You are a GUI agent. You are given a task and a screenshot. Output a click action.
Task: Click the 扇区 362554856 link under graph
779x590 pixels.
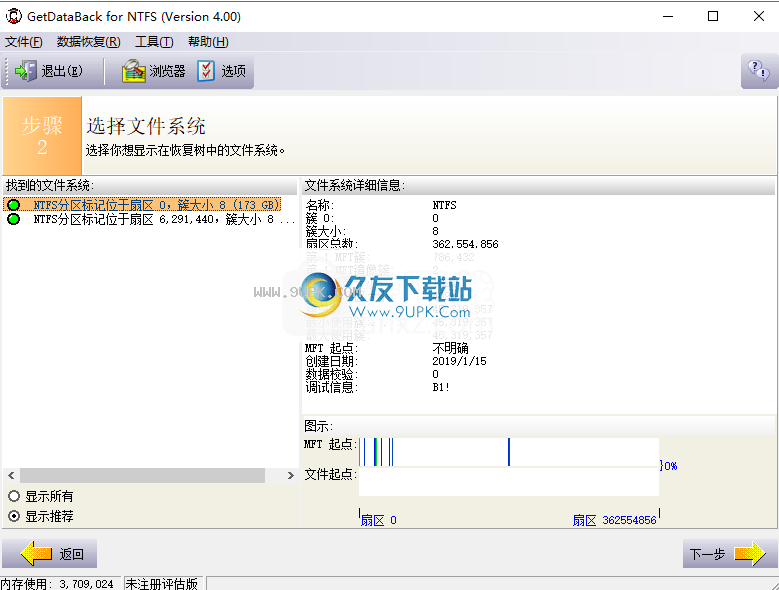[615, 520]
